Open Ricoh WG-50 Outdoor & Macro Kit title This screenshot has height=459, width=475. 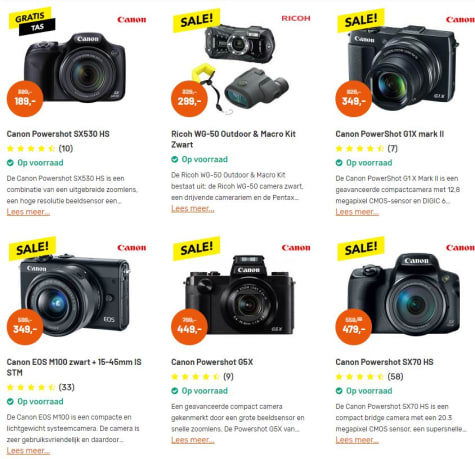233,139
